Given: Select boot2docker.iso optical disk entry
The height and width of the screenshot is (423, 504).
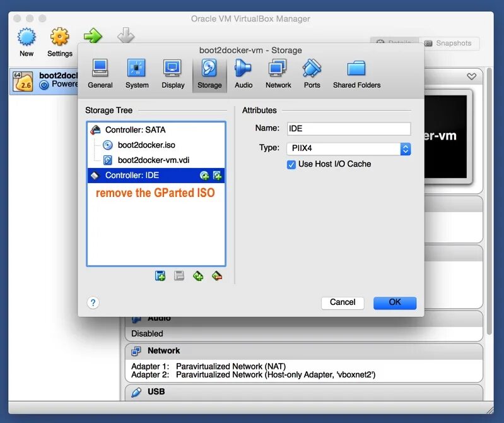Looking at the screenshot, I should [156, 145].
